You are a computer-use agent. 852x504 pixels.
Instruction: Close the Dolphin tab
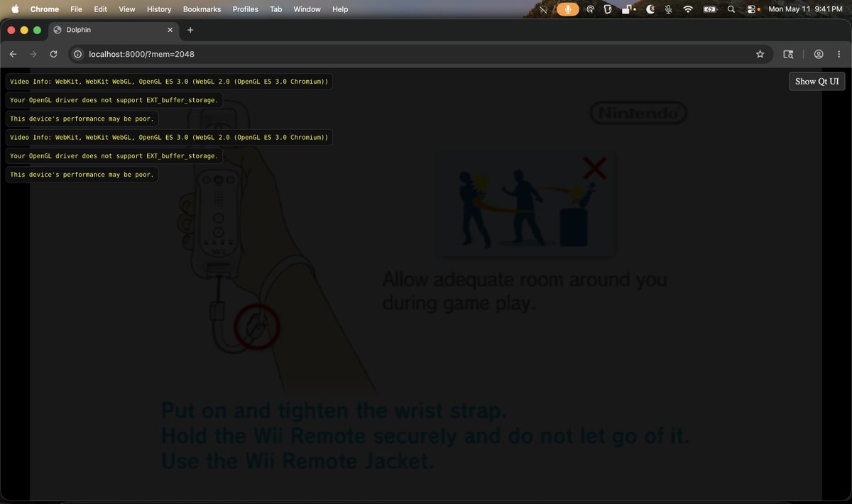coord(170,30)
